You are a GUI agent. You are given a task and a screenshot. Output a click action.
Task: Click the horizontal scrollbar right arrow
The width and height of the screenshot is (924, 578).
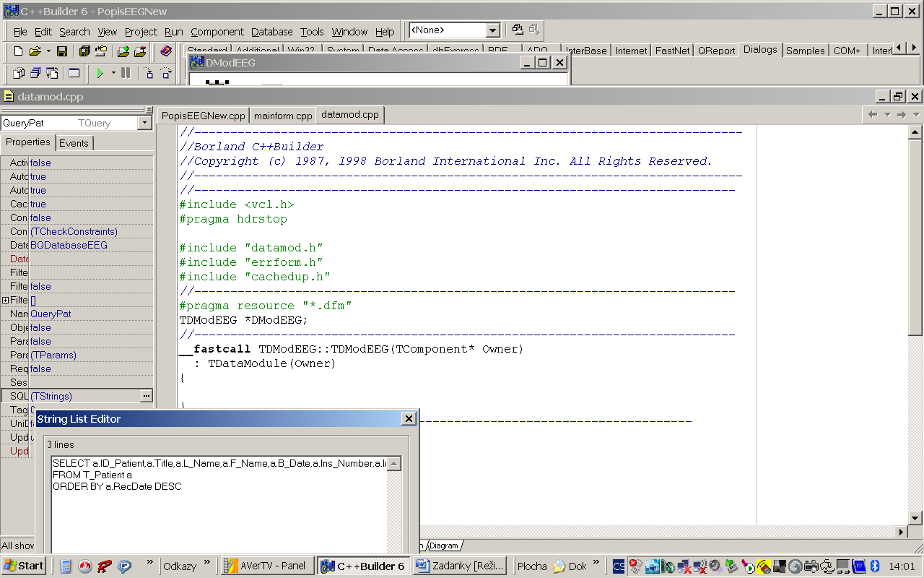tap(901, 532)
